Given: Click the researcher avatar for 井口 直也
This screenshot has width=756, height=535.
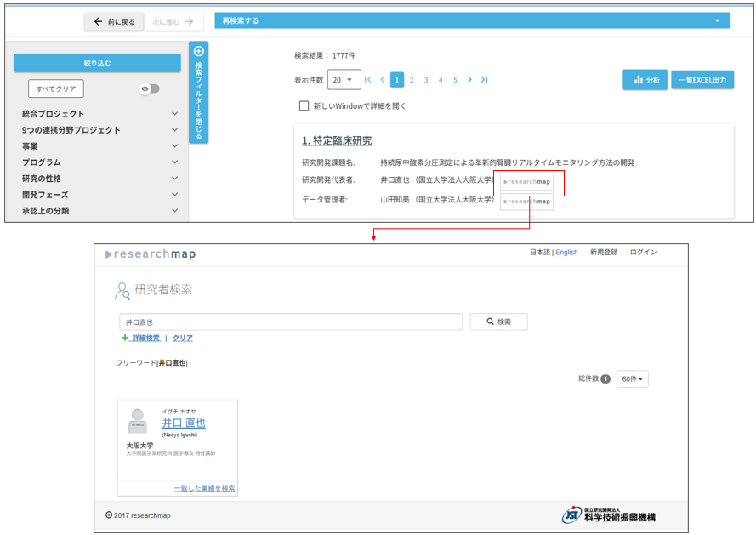Looking at the screenshot, I should click(137, 421).
